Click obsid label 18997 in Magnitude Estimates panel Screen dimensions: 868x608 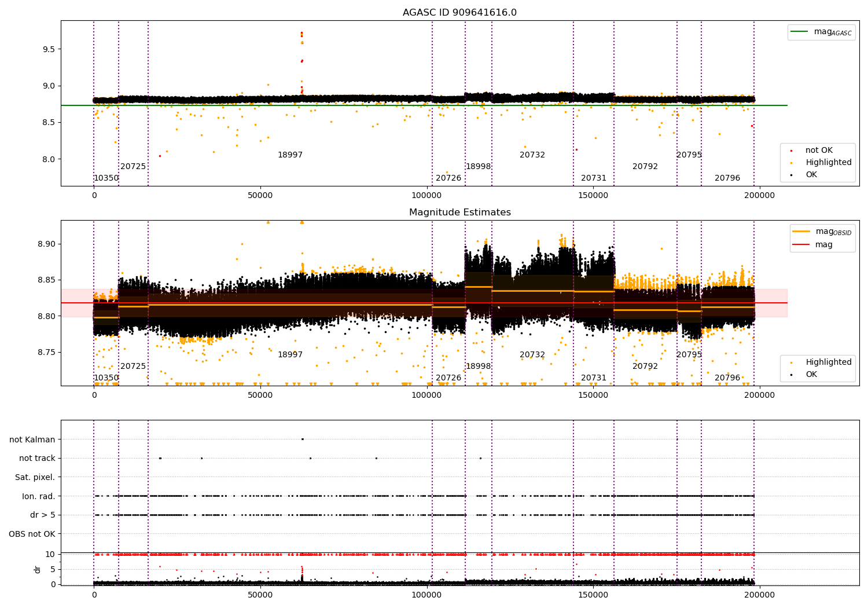click(x=290, y=355)
